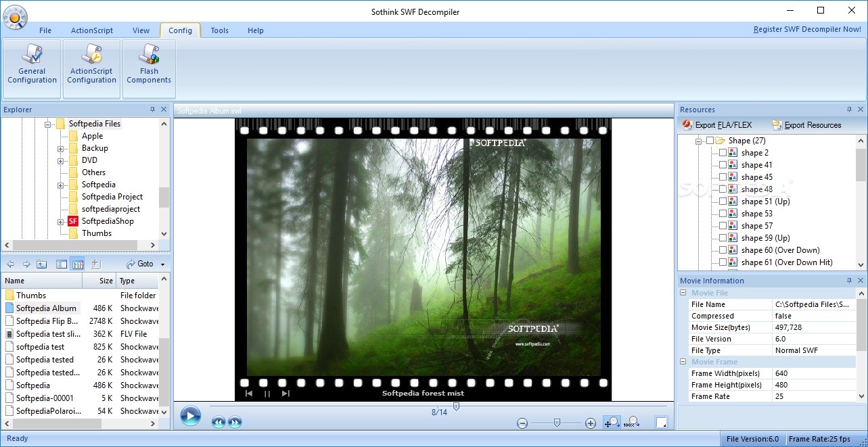Check the shape 48 checkbox
The height and width of the screenshot is (447, 868).
pos(723,189)
